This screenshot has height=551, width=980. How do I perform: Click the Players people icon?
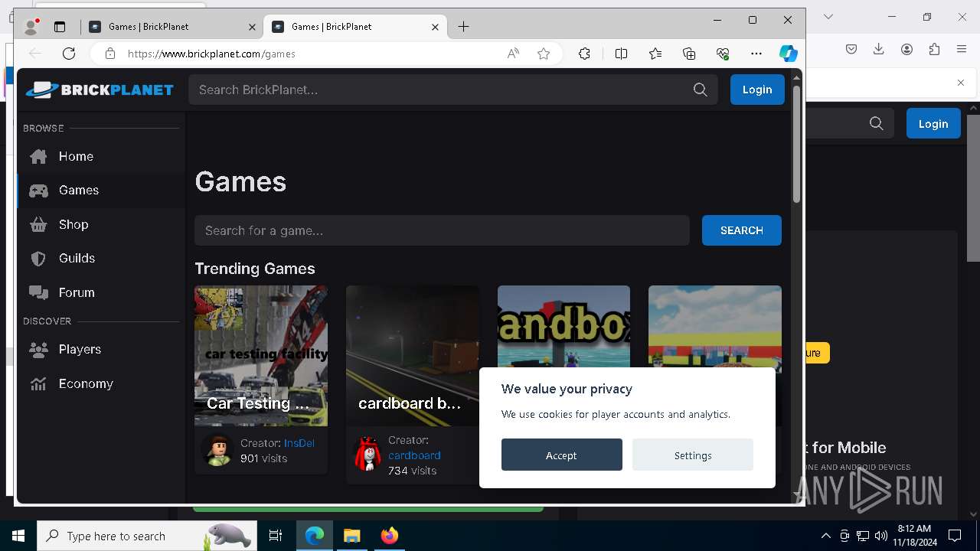click(x=38, y=350)
